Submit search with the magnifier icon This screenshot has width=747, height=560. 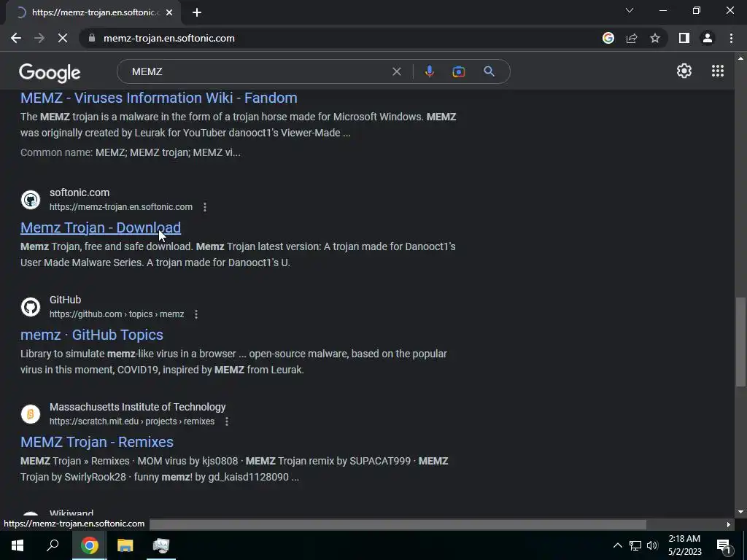(x=489, y=71)
